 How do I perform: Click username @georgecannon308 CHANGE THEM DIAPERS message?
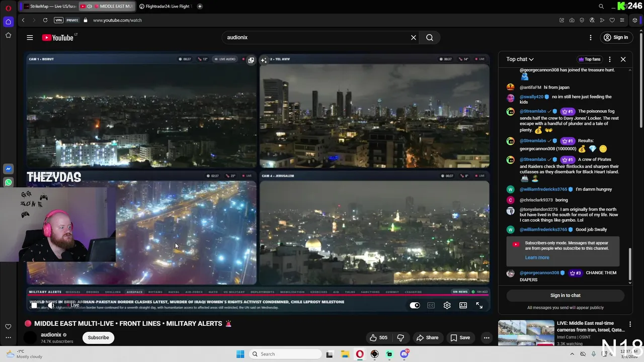pos(539,273)
